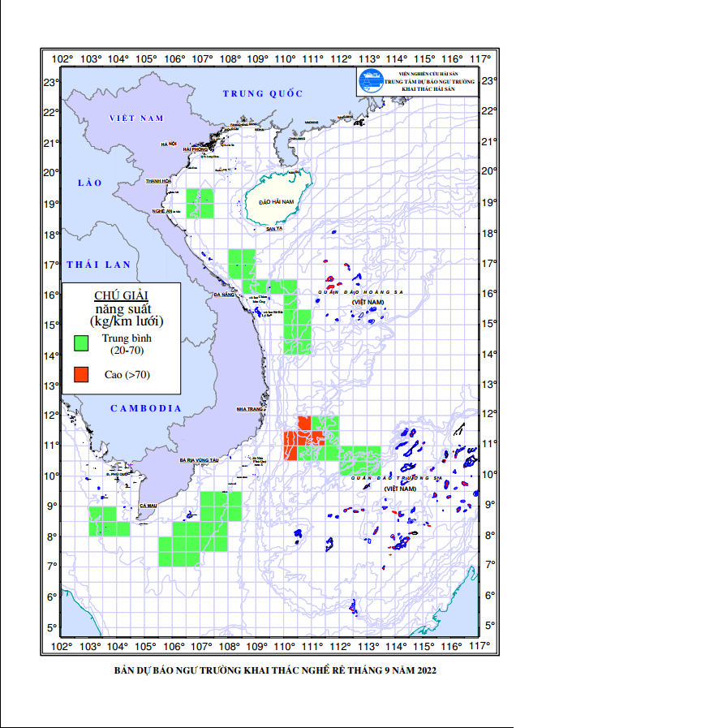Screen dimensions: 701x728
Task: Click 'KHAI THÁC HẢI SẢN' header line
Action: tap(428, 88)
